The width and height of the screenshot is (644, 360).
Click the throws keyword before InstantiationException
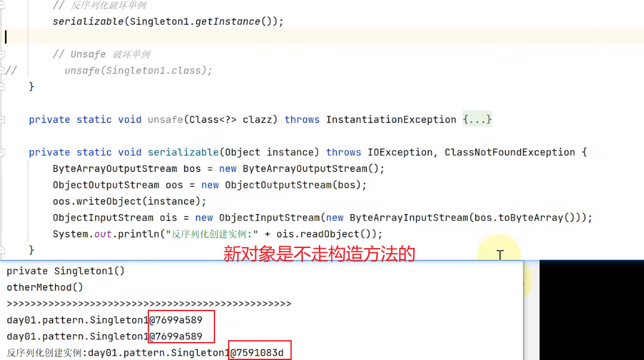(302, 119)
